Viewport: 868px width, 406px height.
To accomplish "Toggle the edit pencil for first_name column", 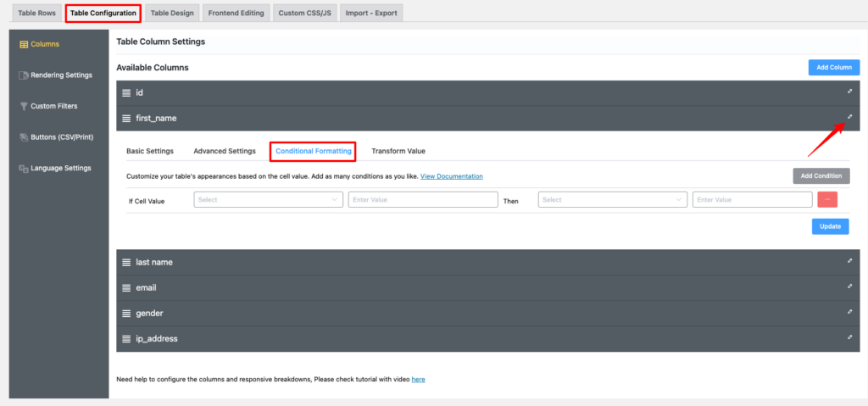I will [x=849, y=116].
